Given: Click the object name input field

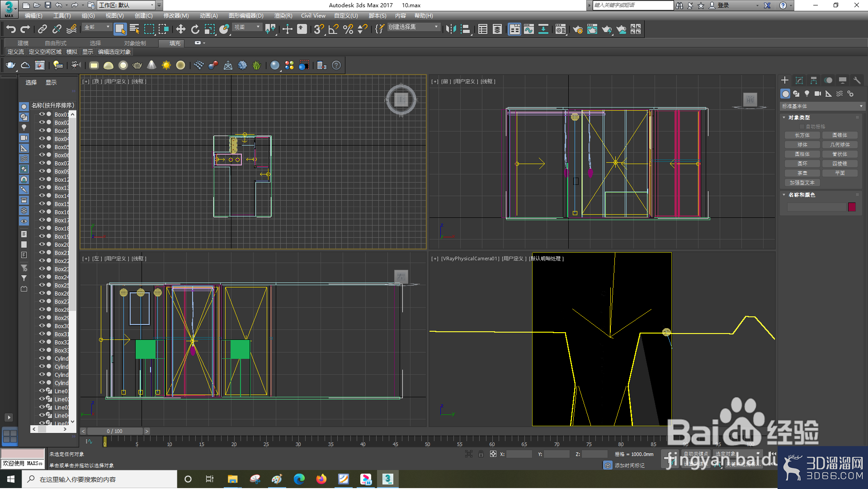Looking at the screenshot, I should 816,207.
